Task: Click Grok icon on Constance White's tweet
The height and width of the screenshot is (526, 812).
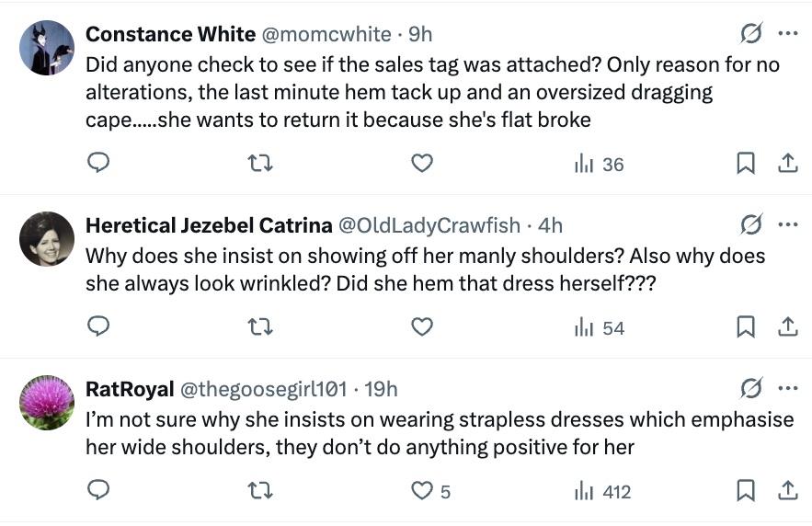Action: pos(751,34)
